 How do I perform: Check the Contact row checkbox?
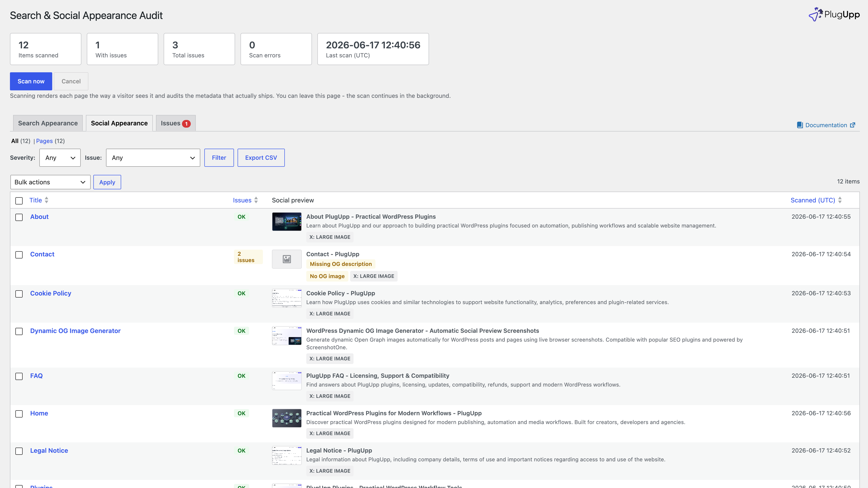pyautogui.click(x=19, y=255)
